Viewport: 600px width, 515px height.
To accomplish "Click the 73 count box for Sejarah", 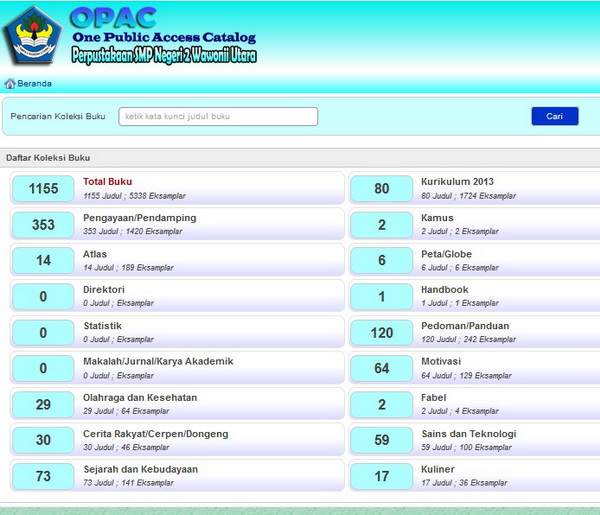I will [43, 477].
